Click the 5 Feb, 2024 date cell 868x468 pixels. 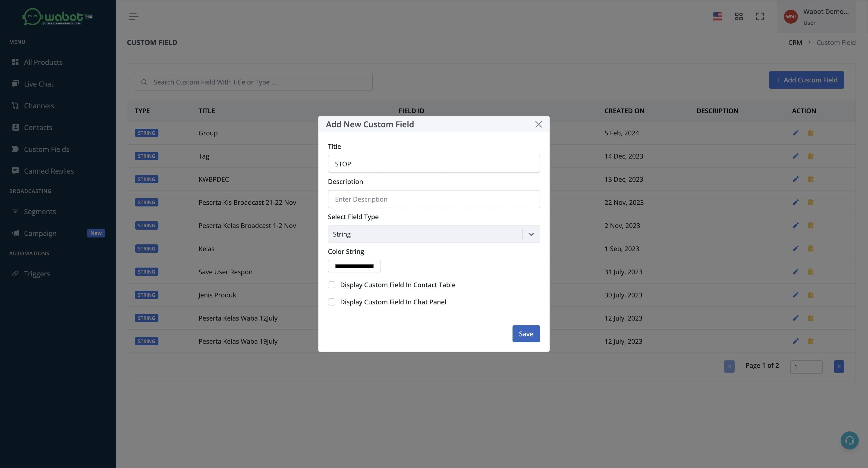point(622,133)
